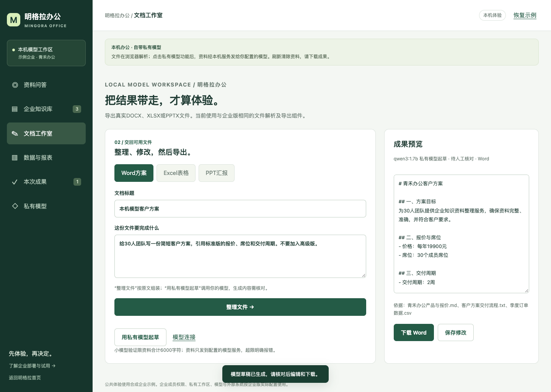
Task: Open 了解企业部署与试用 link
Action: click(32, 366)
